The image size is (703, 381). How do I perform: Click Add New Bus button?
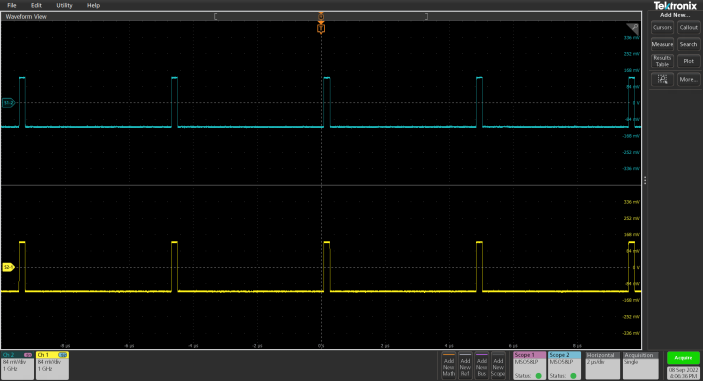click(x=482, y=366)
